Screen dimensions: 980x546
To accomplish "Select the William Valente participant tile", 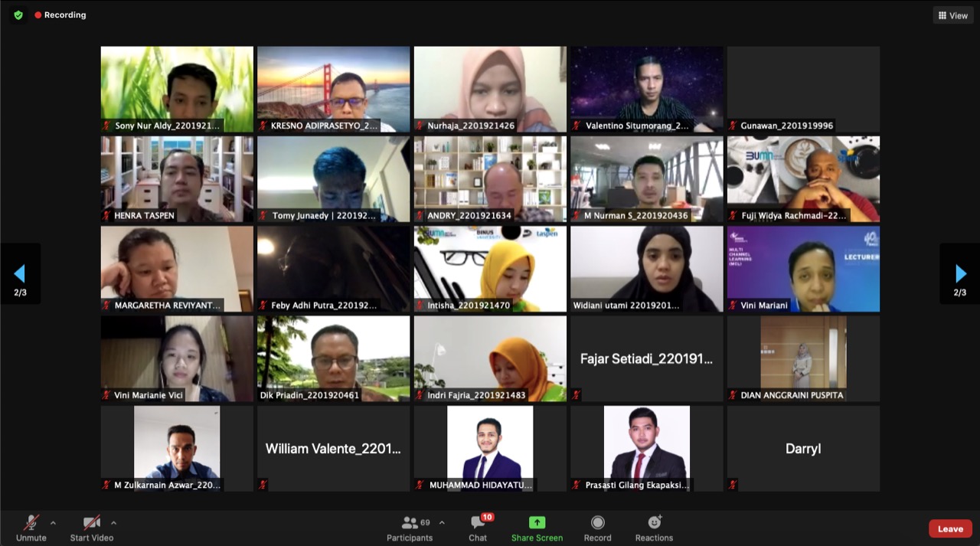I will pyautogui.click(x=333, y=448).
